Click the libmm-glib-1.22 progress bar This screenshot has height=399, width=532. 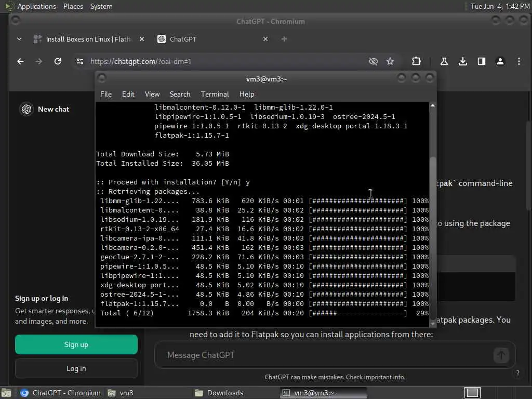pos(358,201)
